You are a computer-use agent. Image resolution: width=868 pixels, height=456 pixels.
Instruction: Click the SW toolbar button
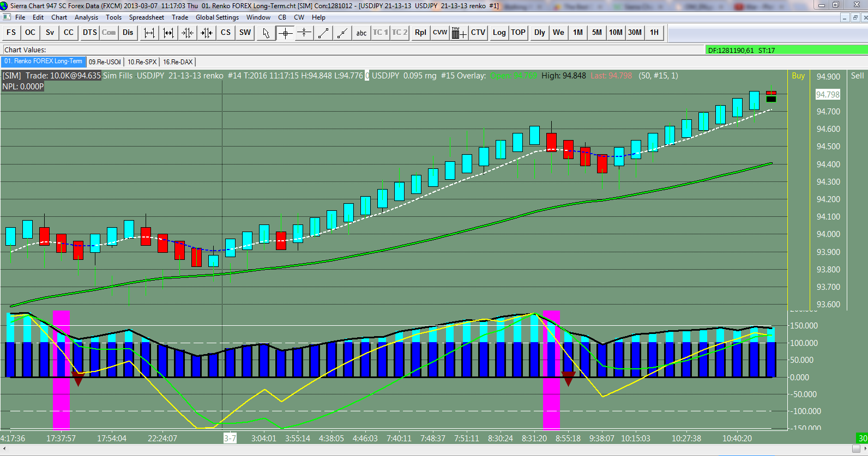pyautogui.click(x=245, y=33)
